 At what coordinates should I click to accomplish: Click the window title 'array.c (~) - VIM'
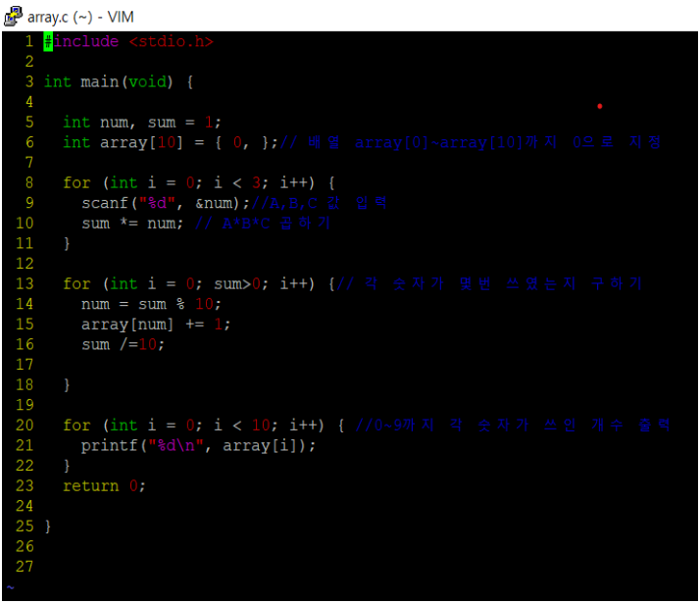80,17
